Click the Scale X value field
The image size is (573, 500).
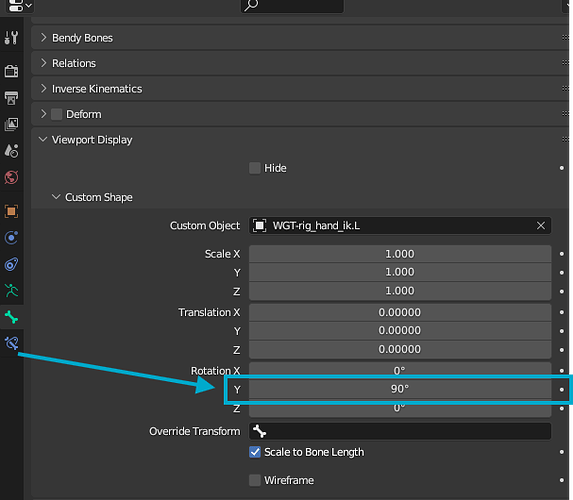coord(400,254)
